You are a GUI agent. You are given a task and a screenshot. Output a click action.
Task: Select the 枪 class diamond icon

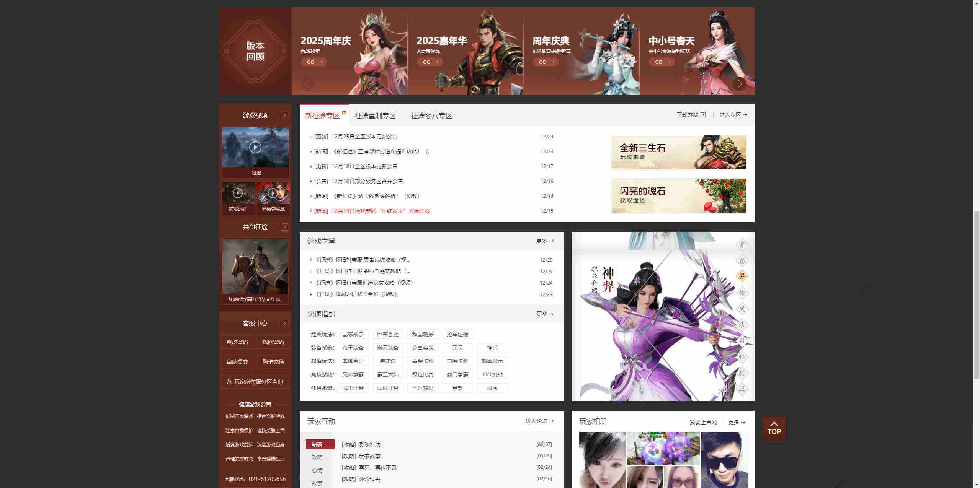[742, 293]
